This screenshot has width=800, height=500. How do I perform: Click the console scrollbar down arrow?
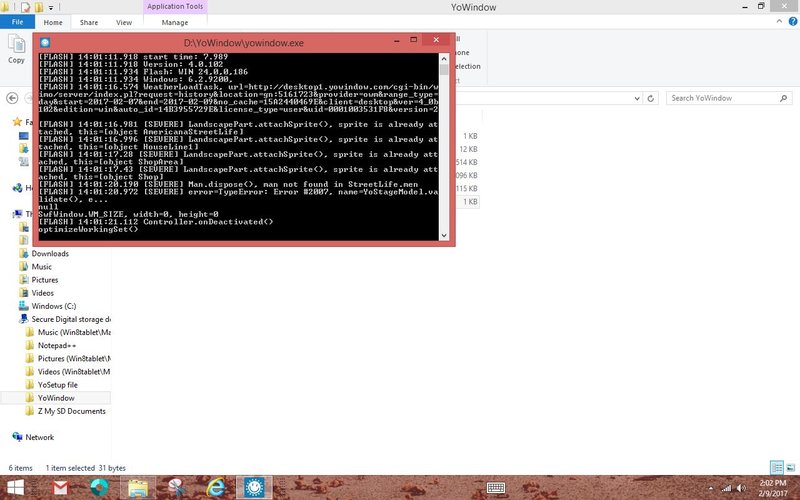[443, 235]
